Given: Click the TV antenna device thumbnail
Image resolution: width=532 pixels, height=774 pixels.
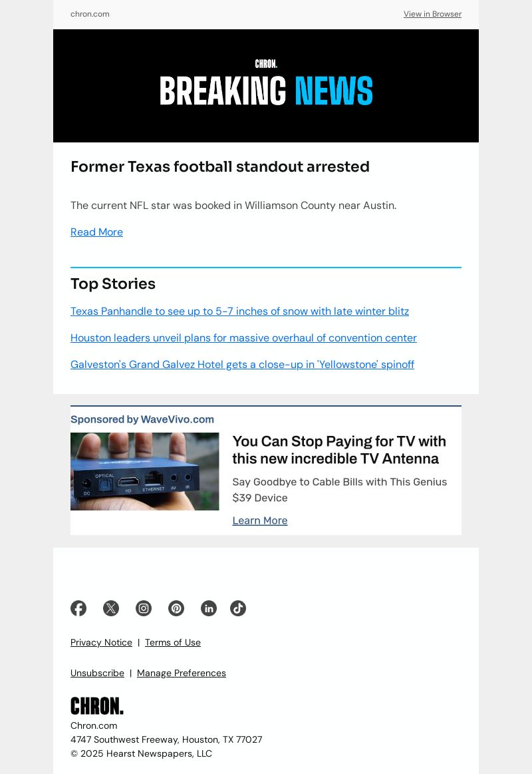Looking at the screenshot, I should click(x=144, y=471).
